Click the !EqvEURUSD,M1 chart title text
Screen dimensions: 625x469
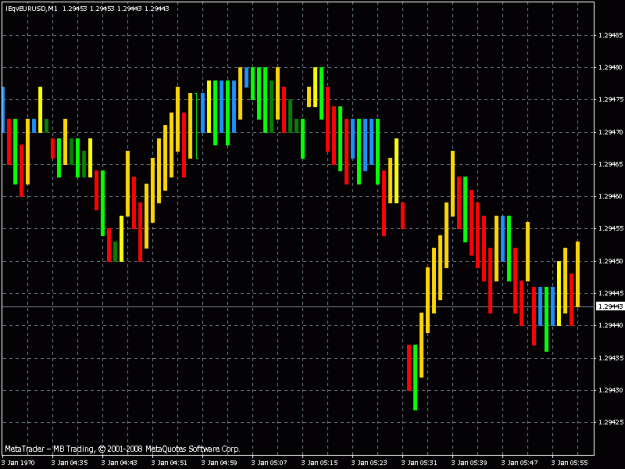[x=31, y=8]
